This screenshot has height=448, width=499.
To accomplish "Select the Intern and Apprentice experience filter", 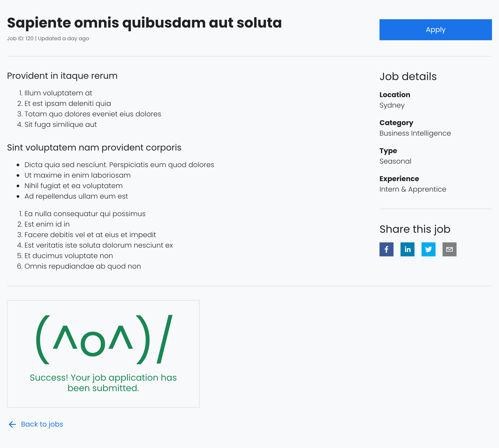I will coord(413,189).
